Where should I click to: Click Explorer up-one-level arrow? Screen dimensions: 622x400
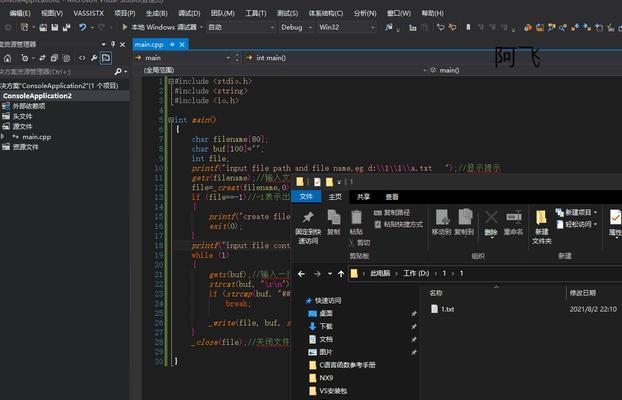click(341, 274)
